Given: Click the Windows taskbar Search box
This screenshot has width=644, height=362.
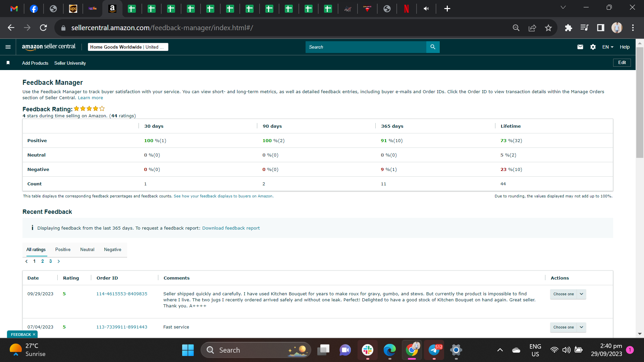Looking at the screenshot, I should pyautogui.click(x=256, y=350).
